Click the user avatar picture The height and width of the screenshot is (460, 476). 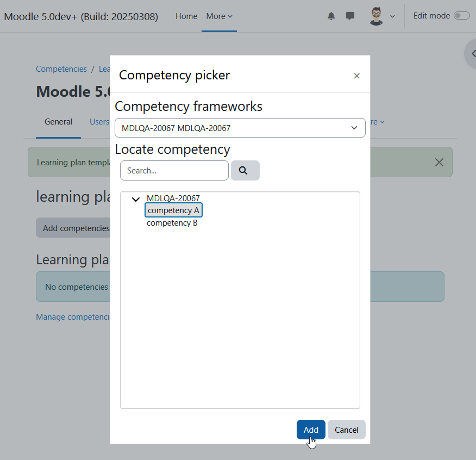click(376, 16)
